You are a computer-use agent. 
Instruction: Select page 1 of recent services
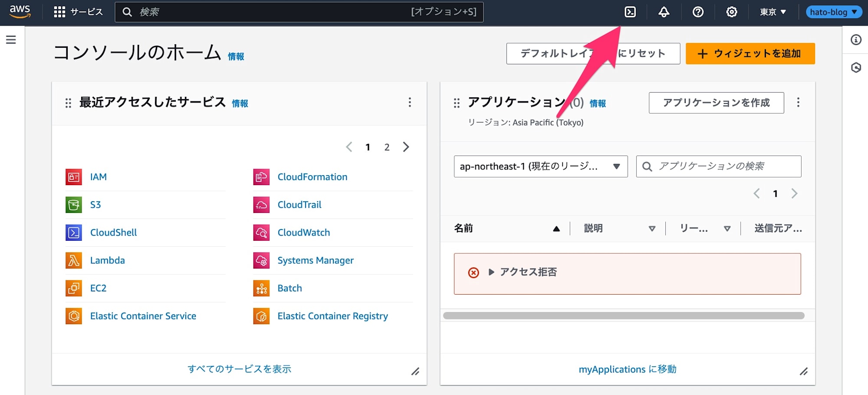[x=368, y=147]
